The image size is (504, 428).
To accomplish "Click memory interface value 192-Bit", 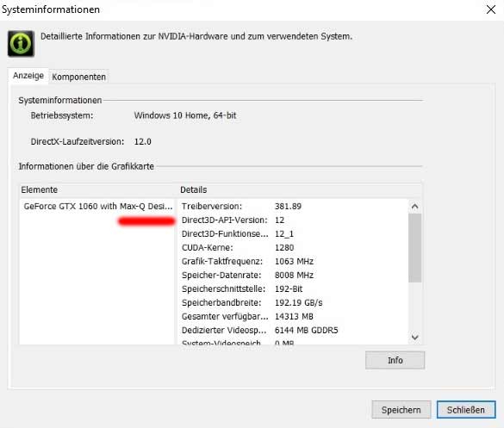I will 289,288.
